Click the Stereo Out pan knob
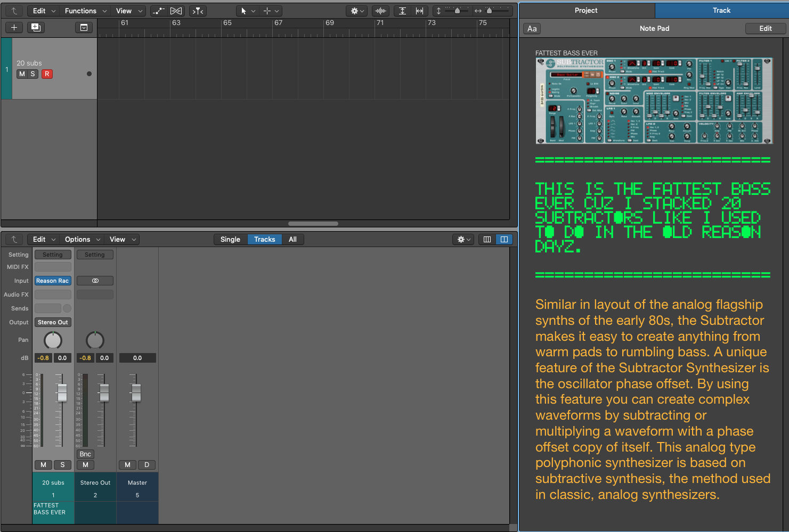The image size is (789, 532). tap(95, 340)
